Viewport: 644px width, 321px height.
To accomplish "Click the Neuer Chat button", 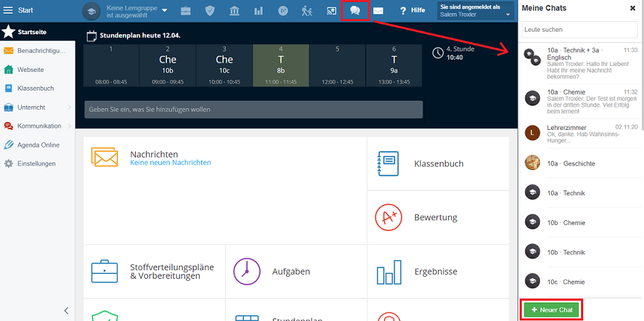I will [x=552, y=310].
